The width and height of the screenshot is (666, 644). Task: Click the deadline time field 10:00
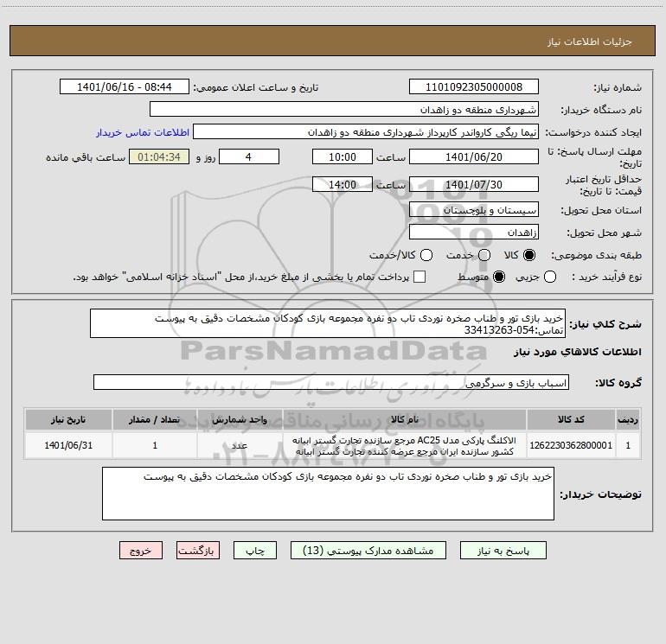point(343,157)
